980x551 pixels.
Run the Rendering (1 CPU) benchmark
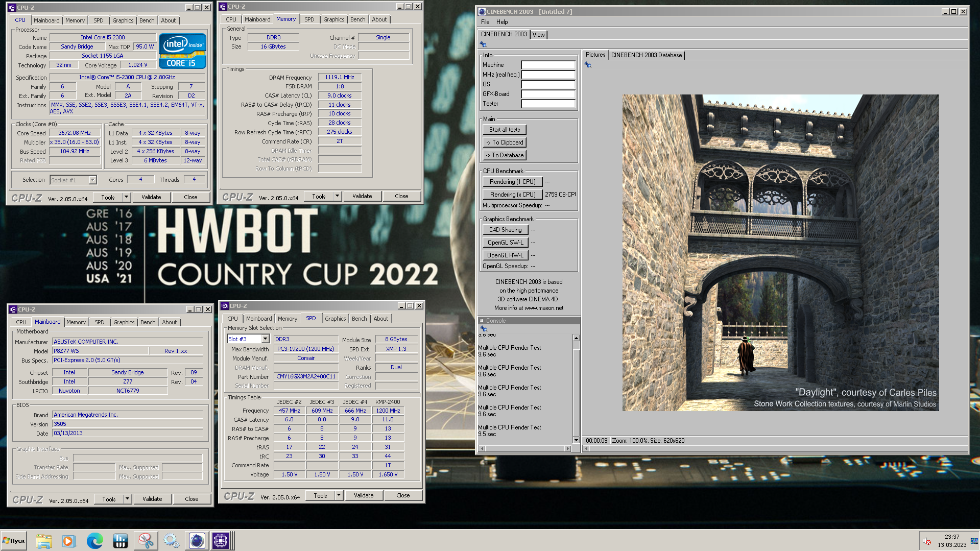(512, 182)
